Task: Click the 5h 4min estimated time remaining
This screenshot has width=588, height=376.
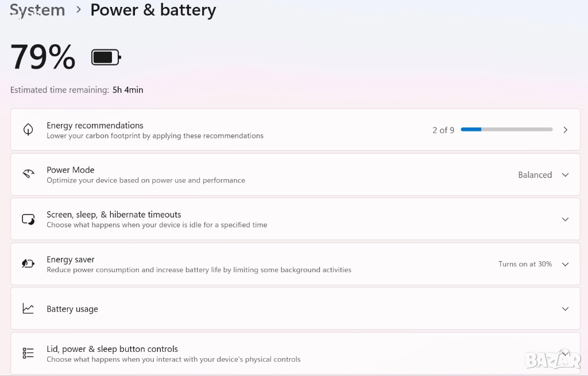Action: tap(127, 90)
